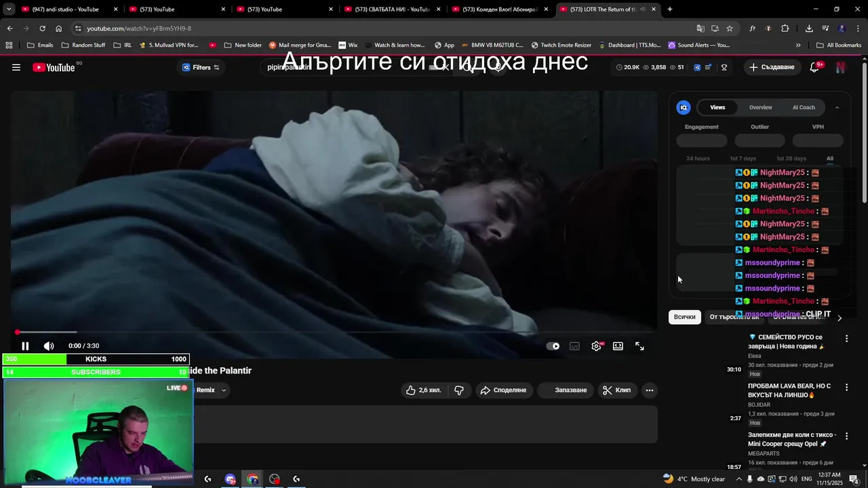Toggle the autoplay switch in the player

tap(553, 346)
